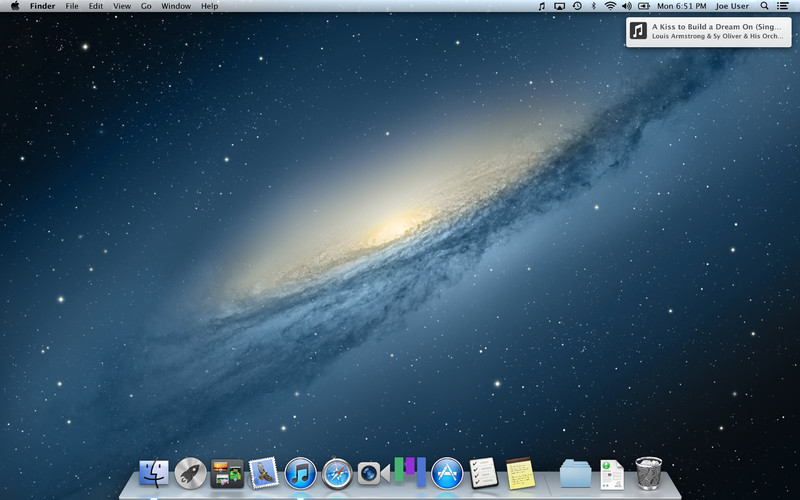
Task: Click the iTunes song notification banner
Action: [709, 32]
